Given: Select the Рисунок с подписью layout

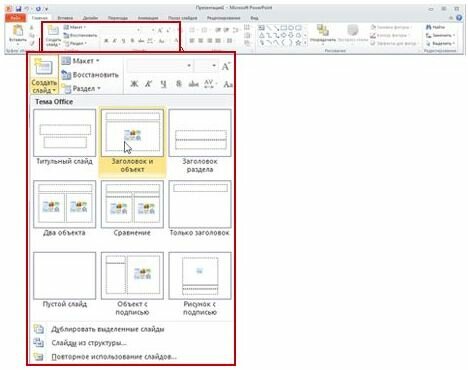Looking at the screenshot, I should pyautogui.click(x=200, y=276).
